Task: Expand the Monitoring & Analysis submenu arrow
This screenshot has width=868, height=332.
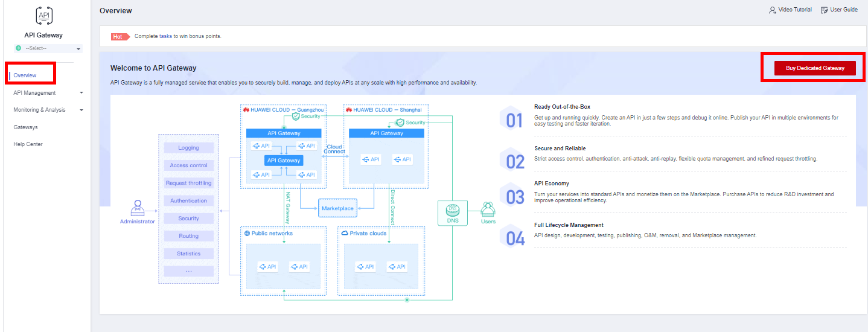Action: [x=81, y=110]
